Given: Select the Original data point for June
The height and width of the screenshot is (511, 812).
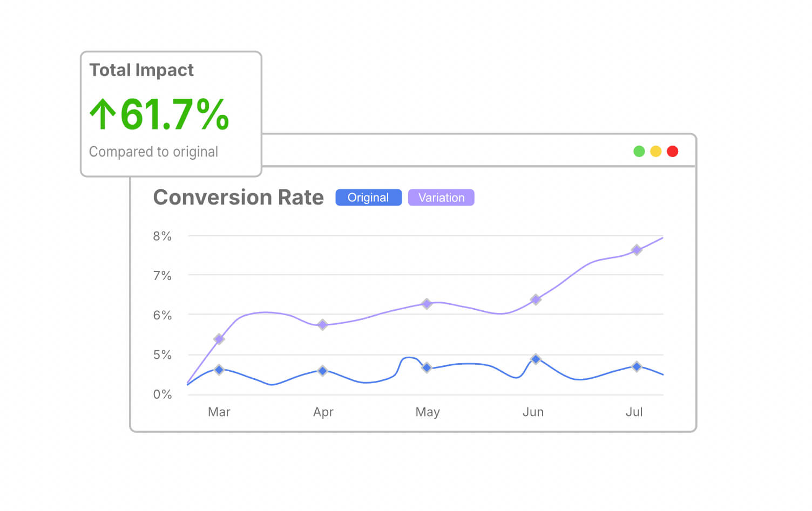Looking at the screenshot, I should (536, 359).
